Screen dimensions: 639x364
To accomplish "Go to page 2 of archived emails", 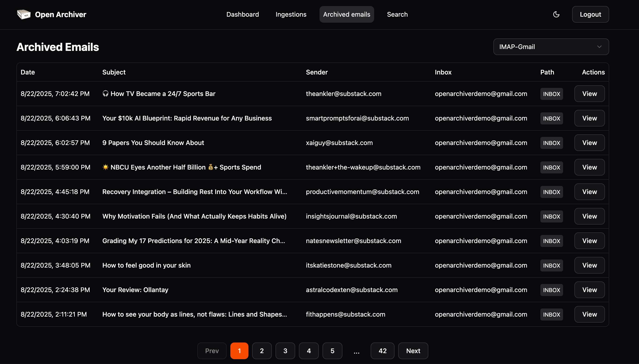I will click(x=262, y=351).
